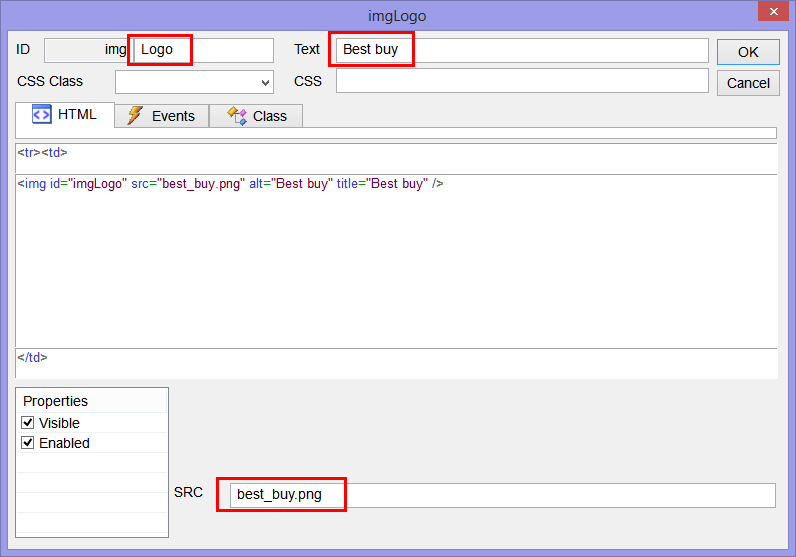This screenshot has width=796, height=557.
Task: Close the imgLogo dialog window
Action: (773, 11)
